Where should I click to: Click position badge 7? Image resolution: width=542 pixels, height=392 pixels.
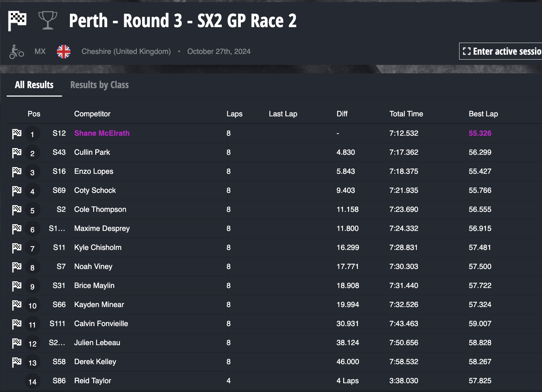(x=32, y=248)
